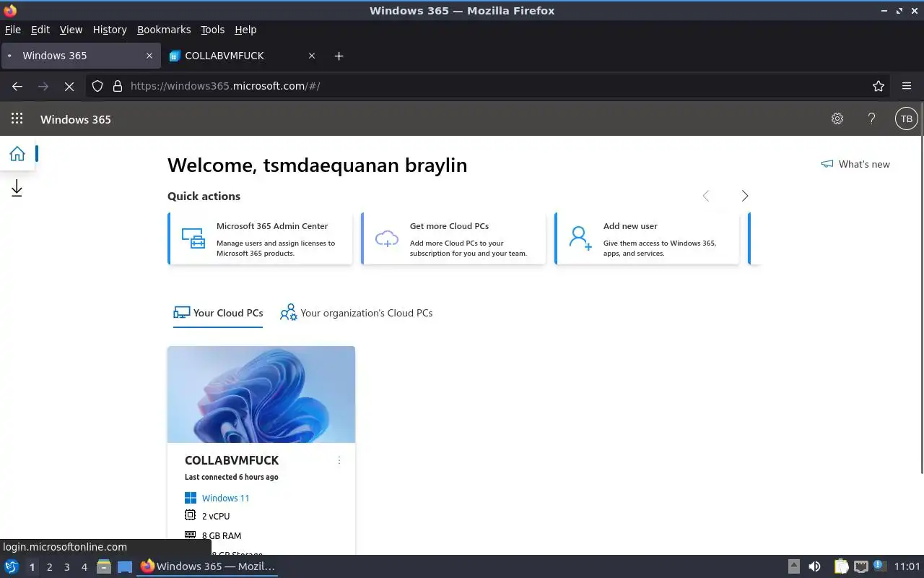This screenshot has width=924, height=578.
Task: Click the COLLABVMFUCK Cloud PC wallpaper thumbnail
Action: pos(261,394)
